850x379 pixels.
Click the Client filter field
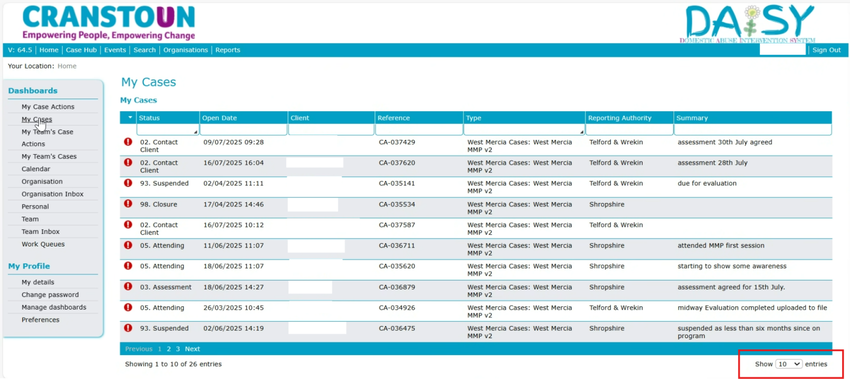click(x=331, y=130)
